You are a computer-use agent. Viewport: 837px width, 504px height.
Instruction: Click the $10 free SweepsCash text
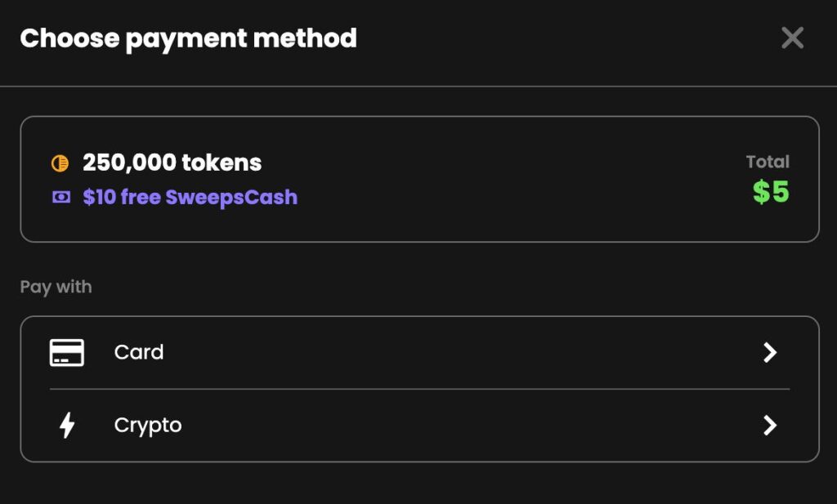[x=190, y=198]
